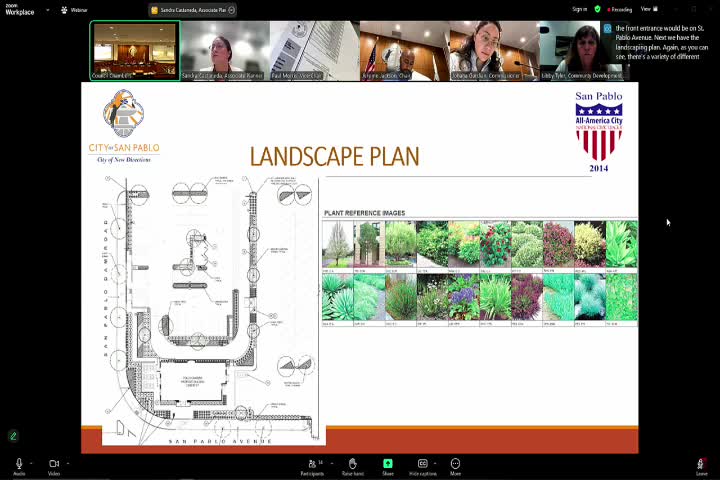Click the Recording indicator
This screenshot has height=480, width=720.
pos(619,9)
